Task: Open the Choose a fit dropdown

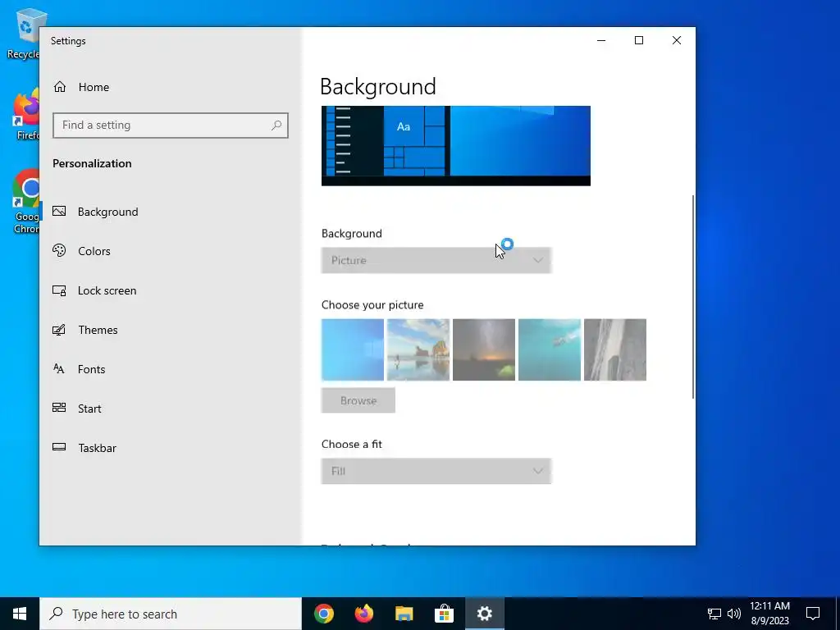Action: [436, 471]
